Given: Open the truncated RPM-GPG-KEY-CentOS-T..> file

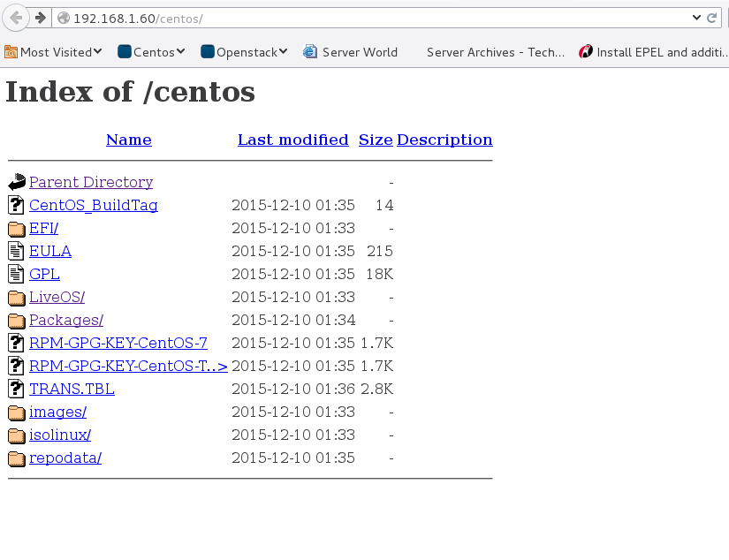Looking at the screenshot, I should pos(128,366).
